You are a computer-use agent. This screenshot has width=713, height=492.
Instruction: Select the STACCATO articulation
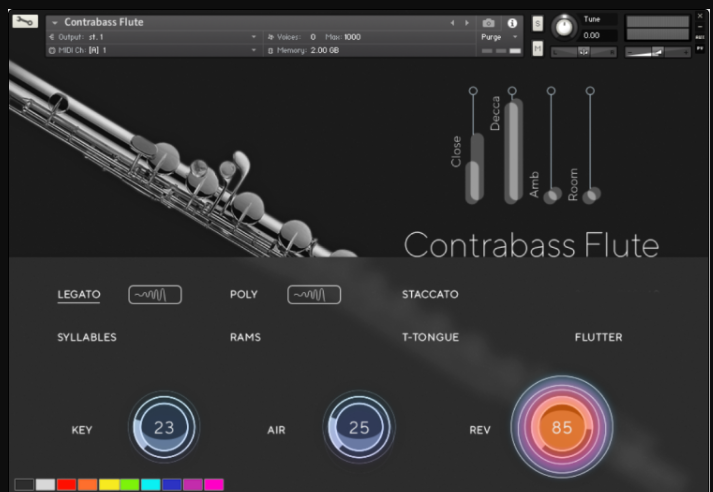tap(430, 294)
